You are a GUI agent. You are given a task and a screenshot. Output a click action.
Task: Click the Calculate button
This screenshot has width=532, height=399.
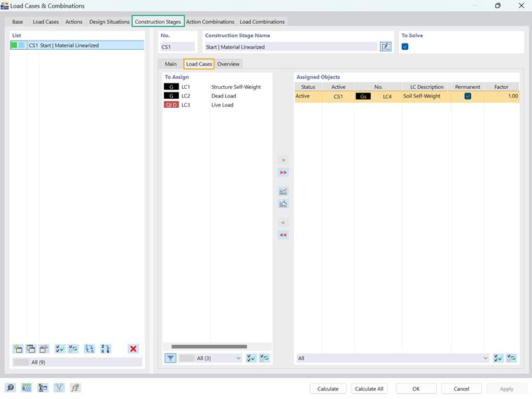328,388
